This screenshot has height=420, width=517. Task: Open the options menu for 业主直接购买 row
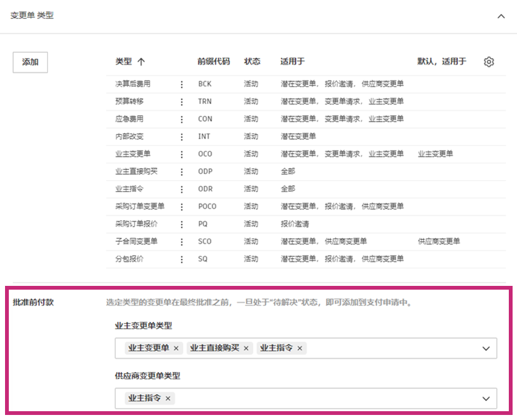pyautogui.click(x=183, y=171)
